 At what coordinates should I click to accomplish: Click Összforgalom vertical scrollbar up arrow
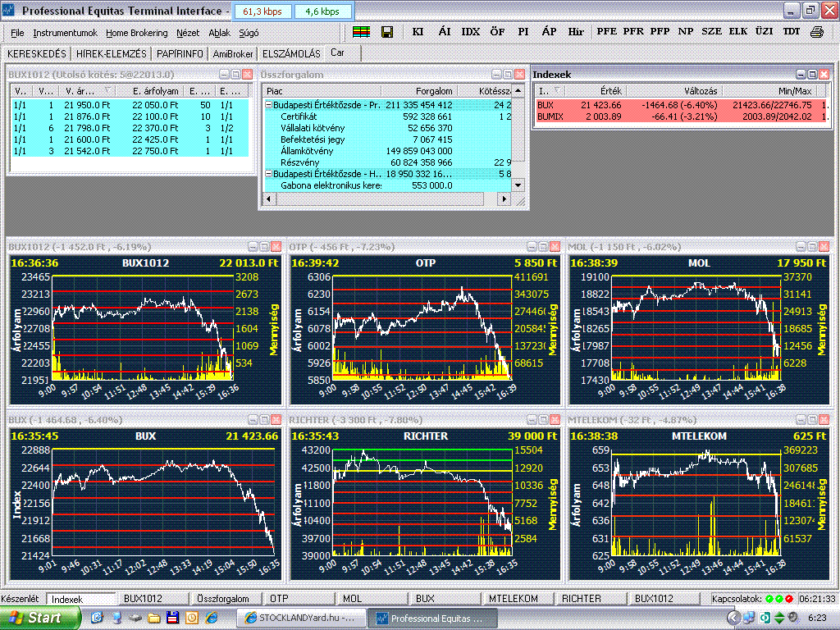(518, 90)
